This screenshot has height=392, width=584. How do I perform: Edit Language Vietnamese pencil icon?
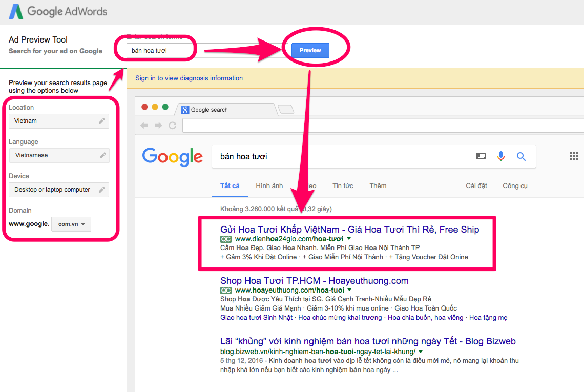tap(103, 155)
